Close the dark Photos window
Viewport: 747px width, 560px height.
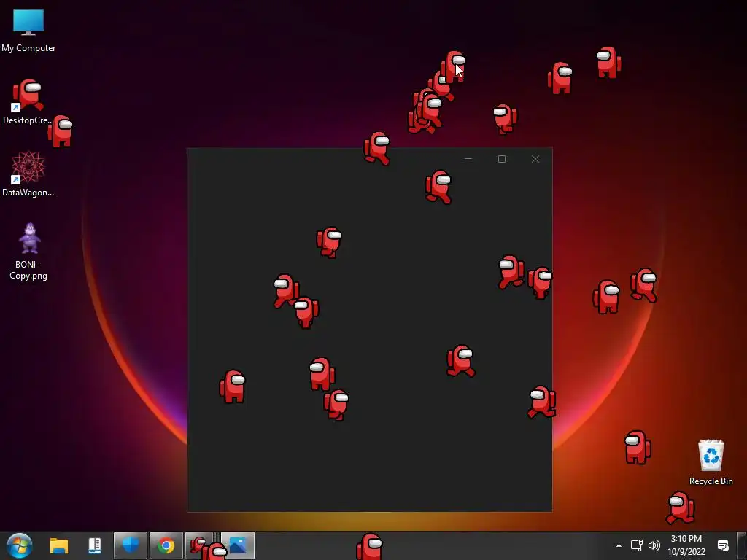click(x=535, y=159)
